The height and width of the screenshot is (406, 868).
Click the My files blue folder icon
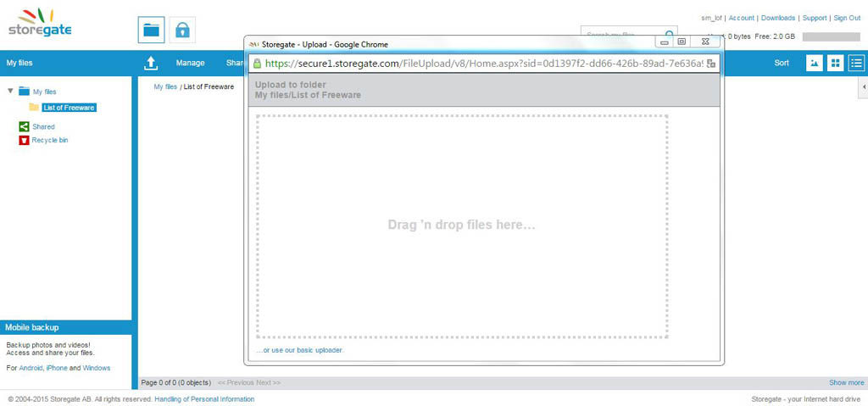click(x=24, y=92)
